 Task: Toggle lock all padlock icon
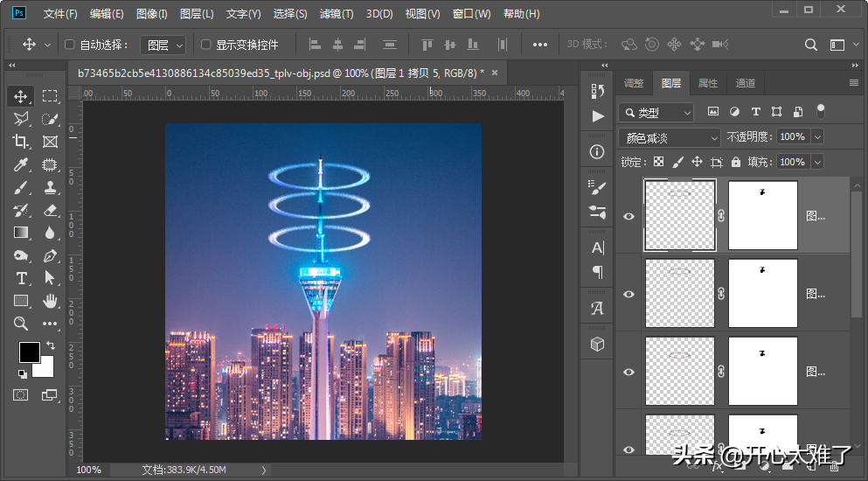point(736,162)
